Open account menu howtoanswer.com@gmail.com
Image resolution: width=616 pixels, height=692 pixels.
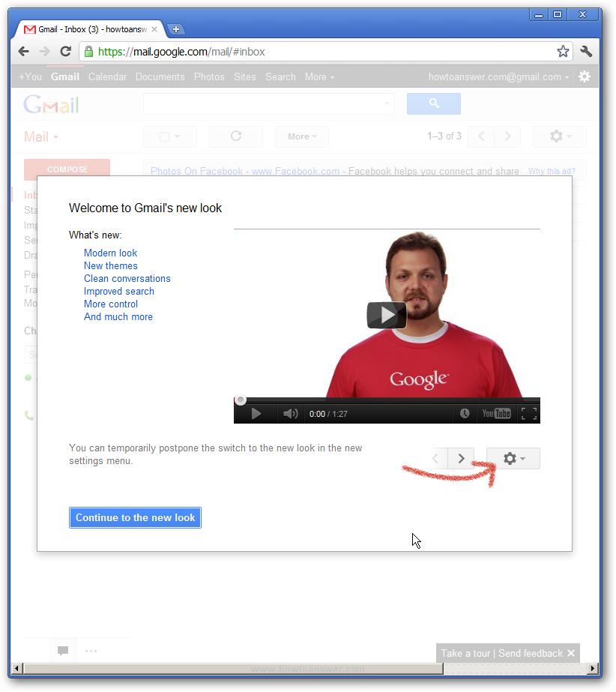coord(498,76)
